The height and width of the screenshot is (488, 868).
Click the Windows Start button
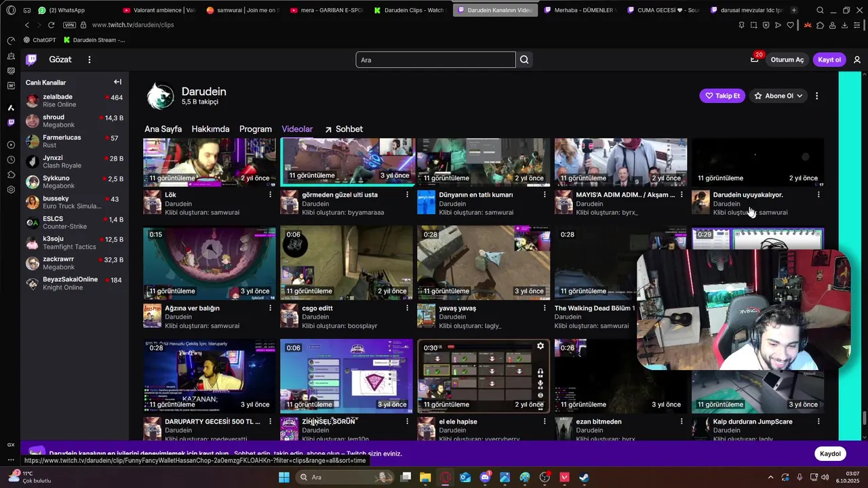pyautogui.click(x=284, y=477)
